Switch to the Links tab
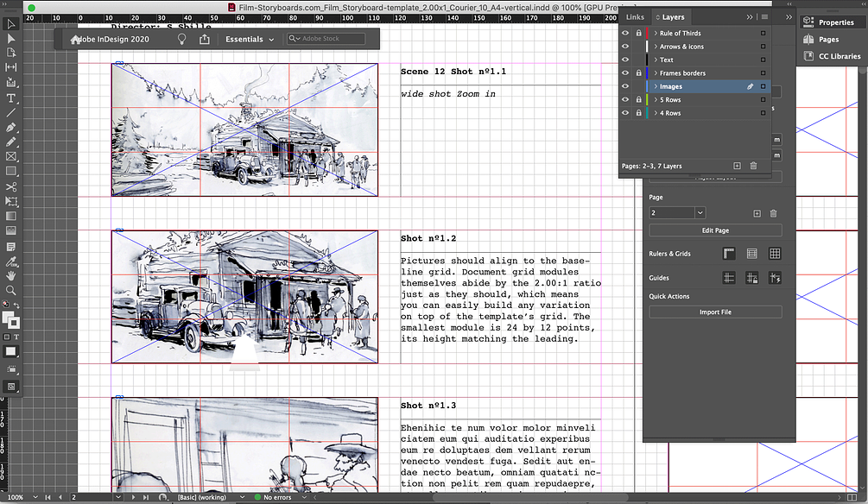868x504 pixels. coord(634,16)
